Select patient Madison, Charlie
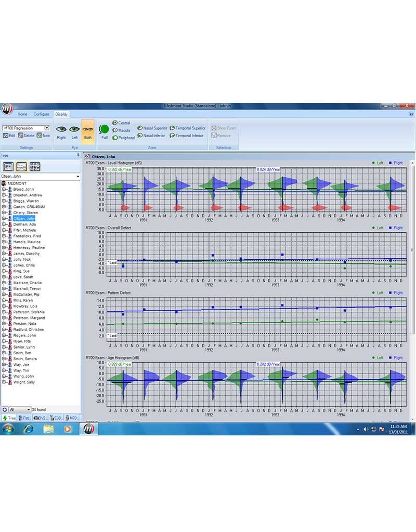This screenshot has height=532, width=416. point(28,283)
